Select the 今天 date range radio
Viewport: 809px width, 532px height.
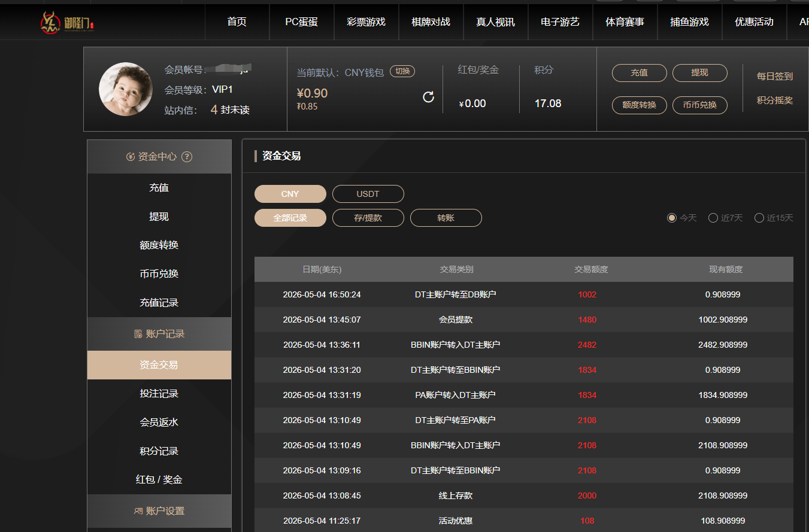(x=672, y=218)
